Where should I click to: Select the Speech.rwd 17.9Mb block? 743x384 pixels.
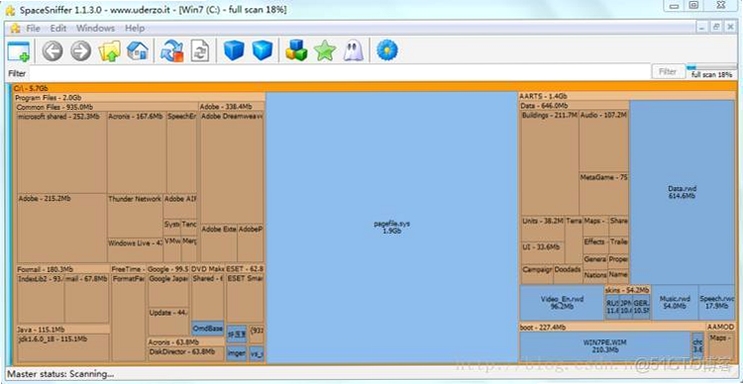[x=716, y=302]
